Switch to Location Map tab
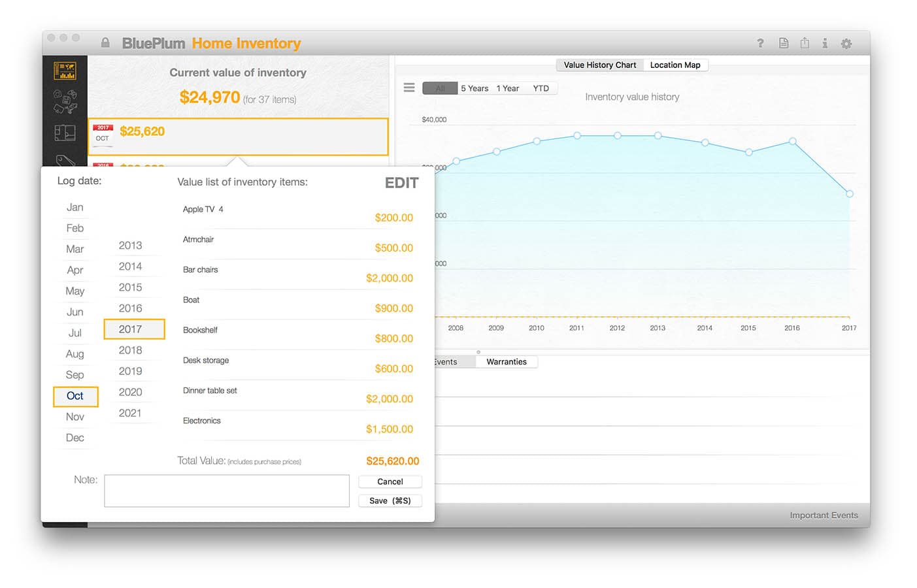 pyautogui.click(x=675, y=65)
